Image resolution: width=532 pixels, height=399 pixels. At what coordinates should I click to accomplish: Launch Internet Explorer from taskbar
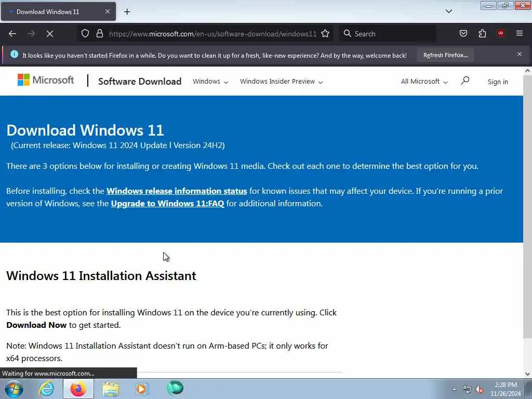(46, 389)
